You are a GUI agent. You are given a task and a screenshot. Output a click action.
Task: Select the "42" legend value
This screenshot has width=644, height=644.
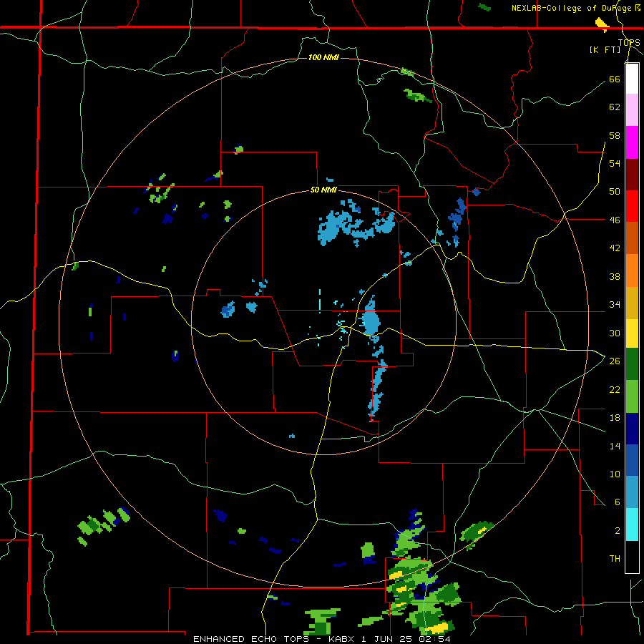tap(615, 248)
